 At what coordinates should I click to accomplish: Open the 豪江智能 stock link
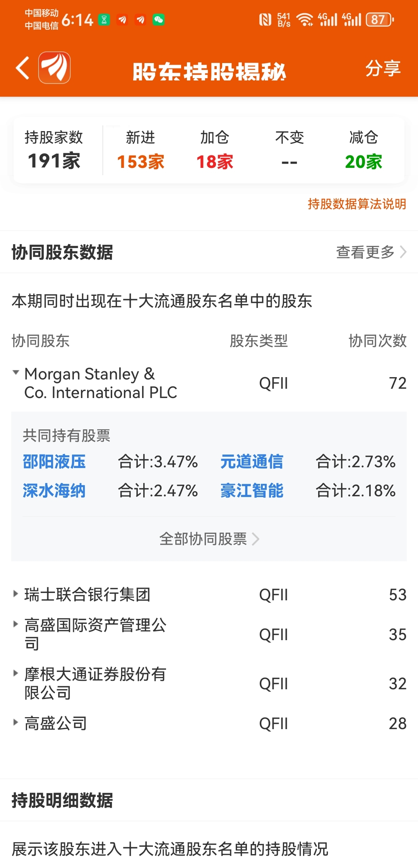[252, 490]
